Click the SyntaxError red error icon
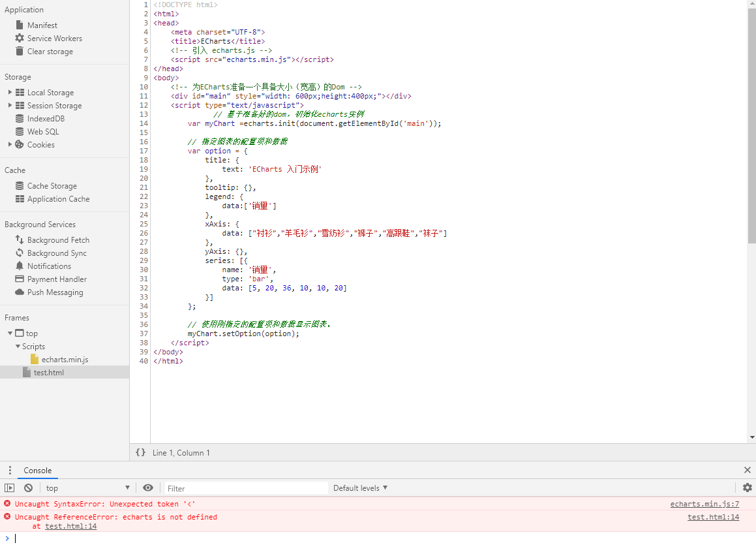The height and width of the screenshot is (560, 756). (x=7, y=504)
